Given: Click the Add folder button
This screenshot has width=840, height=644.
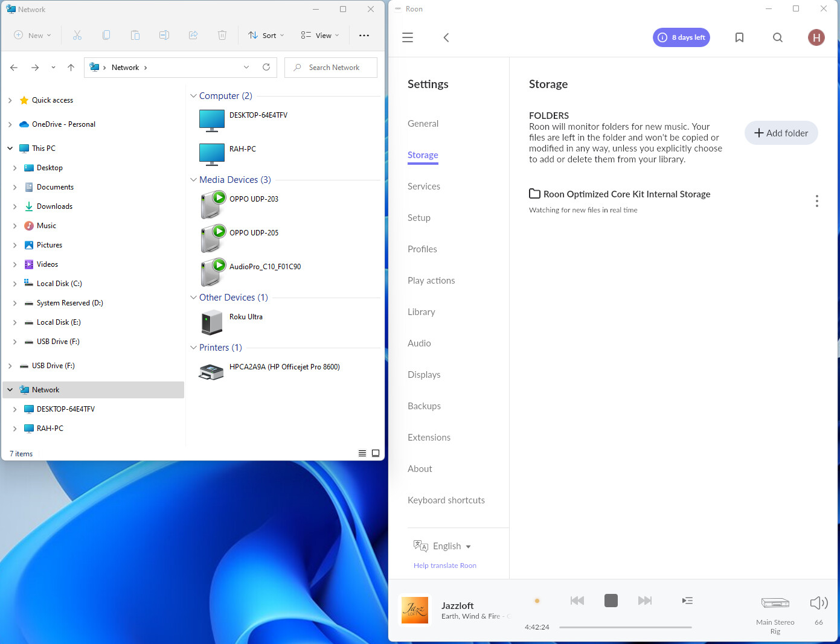Looking at the screenshot, I should tap(781, 133).
